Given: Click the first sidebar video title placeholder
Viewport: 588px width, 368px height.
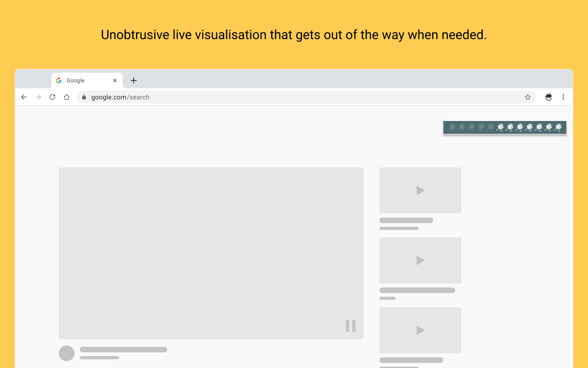Looking at the screenshot, I should [x=406, y=220].
